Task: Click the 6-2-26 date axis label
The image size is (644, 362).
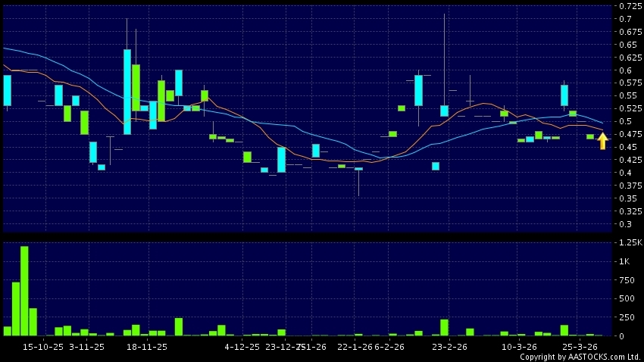Action: tap(389, 346)
